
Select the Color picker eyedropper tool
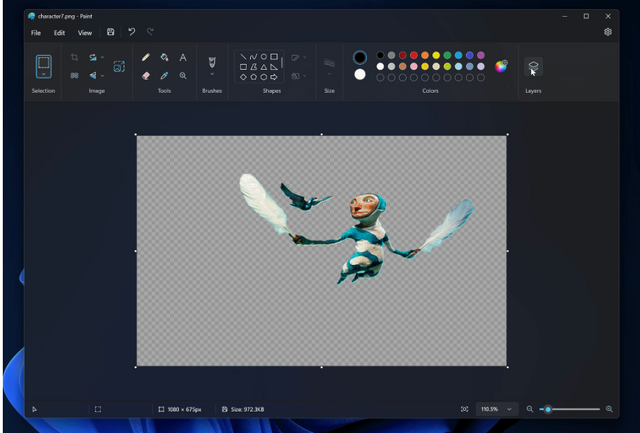click(x=164, y=75)
